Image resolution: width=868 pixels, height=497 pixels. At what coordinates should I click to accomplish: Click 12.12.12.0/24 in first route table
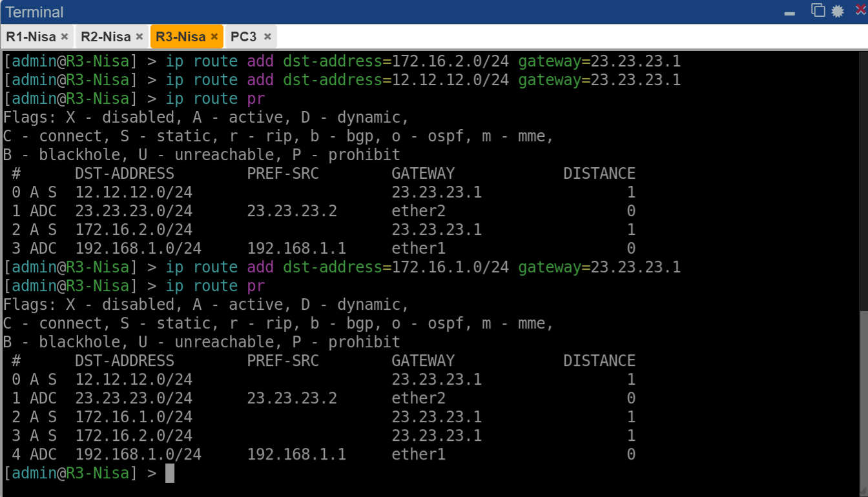tap(134, 192)
